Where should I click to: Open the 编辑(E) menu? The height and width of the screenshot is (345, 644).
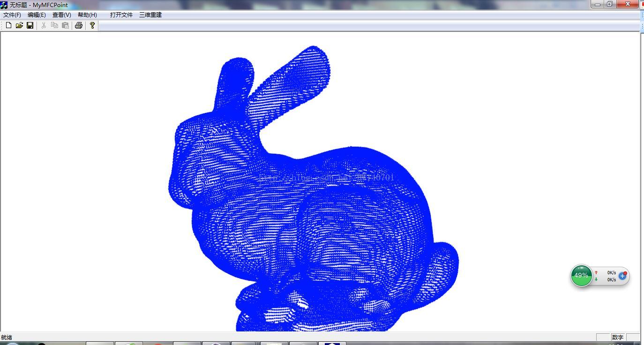[37, 15]
